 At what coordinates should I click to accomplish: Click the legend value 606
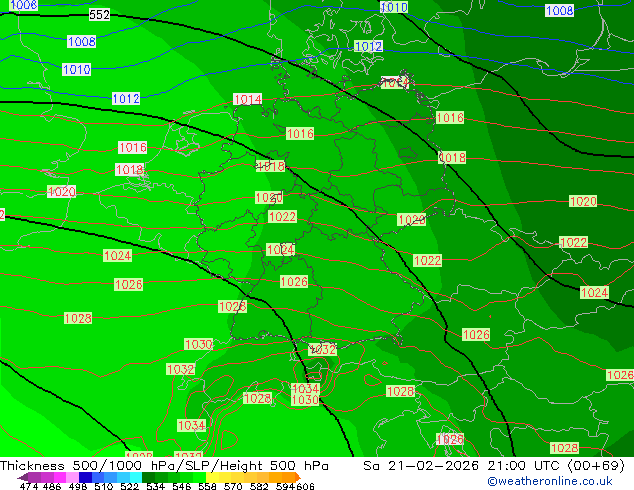click(x=305, y=486)
